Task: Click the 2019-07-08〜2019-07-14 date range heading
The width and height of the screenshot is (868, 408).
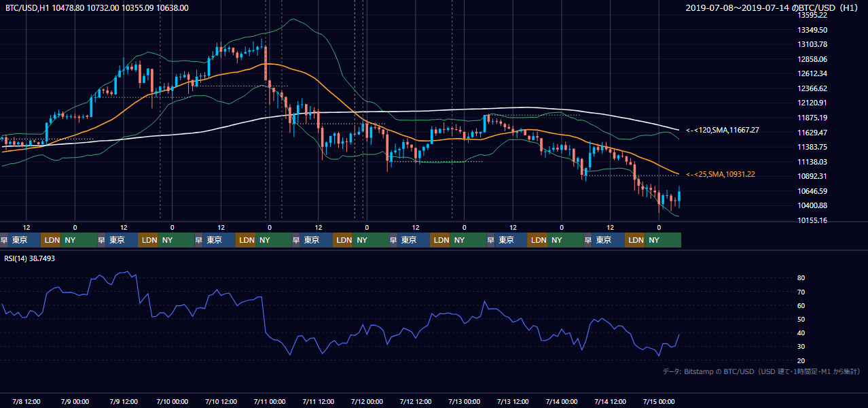Action: pos(773,8)
